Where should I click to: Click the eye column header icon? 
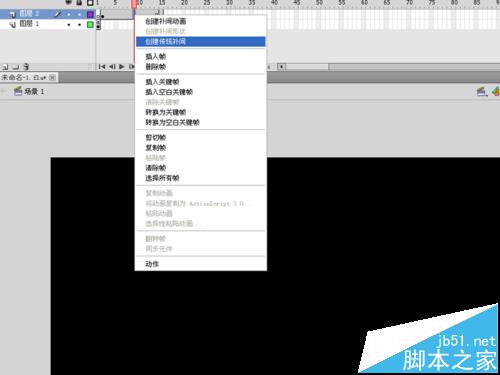click(69, 2)
